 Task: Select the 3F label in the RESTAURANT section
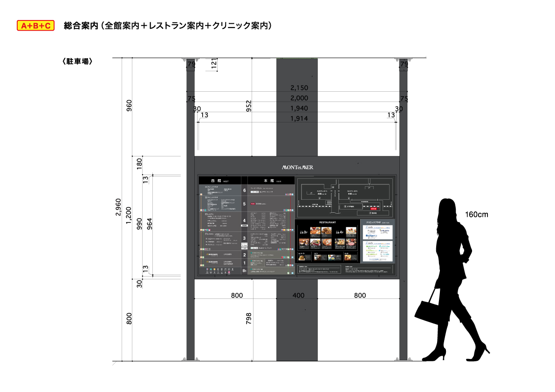pyautogui.click(x=304, y=231)
